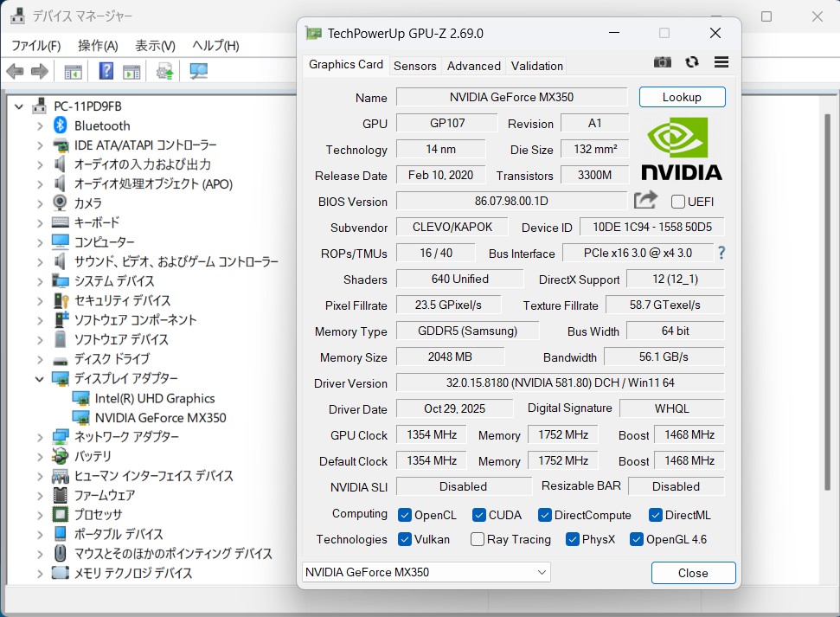Select the プロセッサ processor icon
Viewport: 840px width, 617px height.
[60, 514]
